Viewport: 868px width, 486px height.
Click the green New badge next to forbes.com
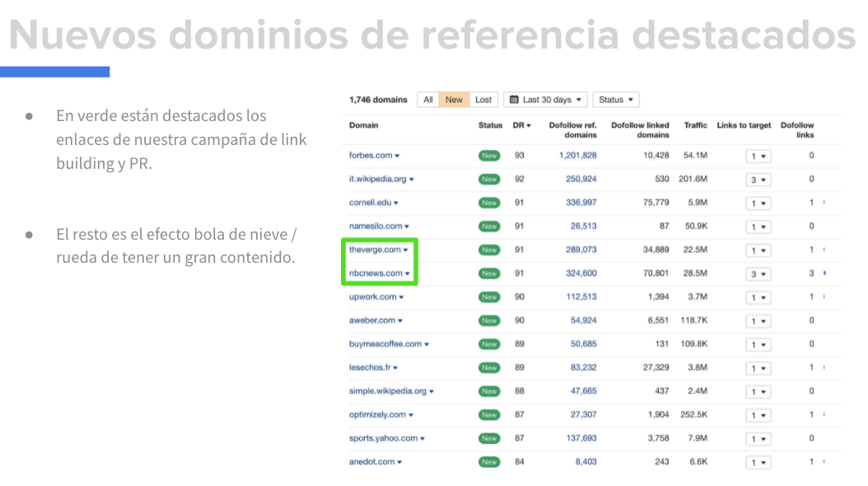pos(488,155)
